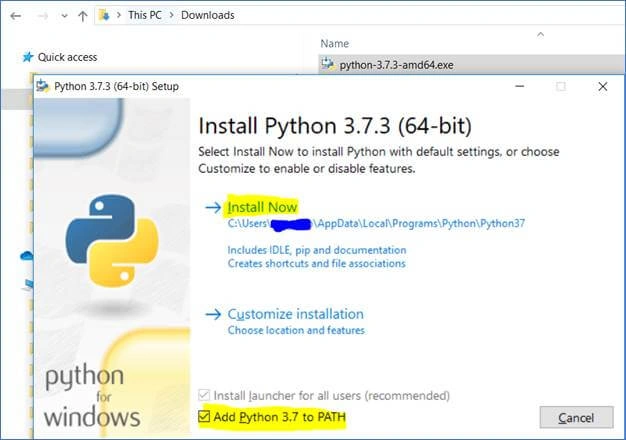Open the recent locations dropdown chevron

tap(64, 16)
